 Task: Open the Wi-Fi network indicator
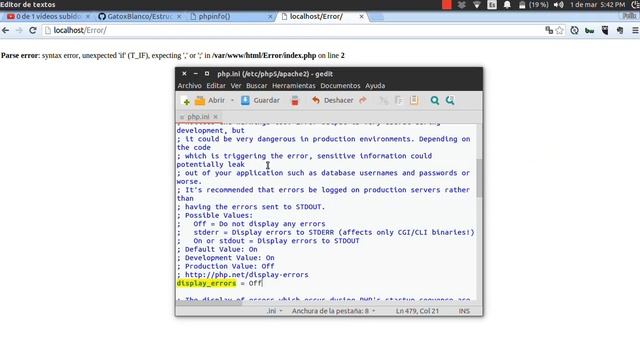click(x=477, y=5)
